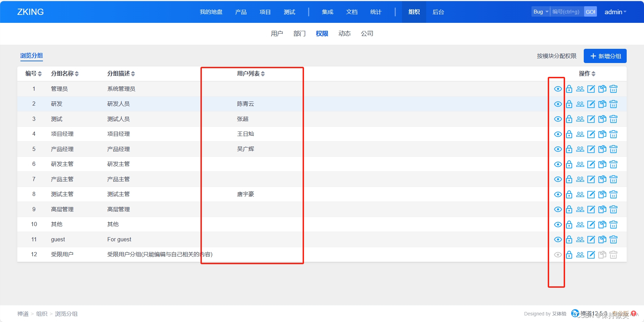Open 集成 in top navigation

point(328,12)
